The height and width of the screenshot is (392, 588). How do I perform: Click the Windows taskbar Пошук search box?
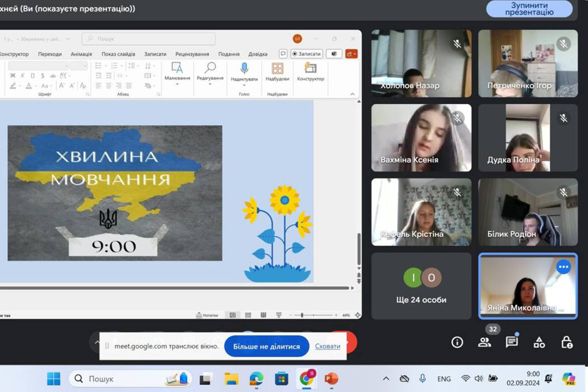(x=130, y=378)
